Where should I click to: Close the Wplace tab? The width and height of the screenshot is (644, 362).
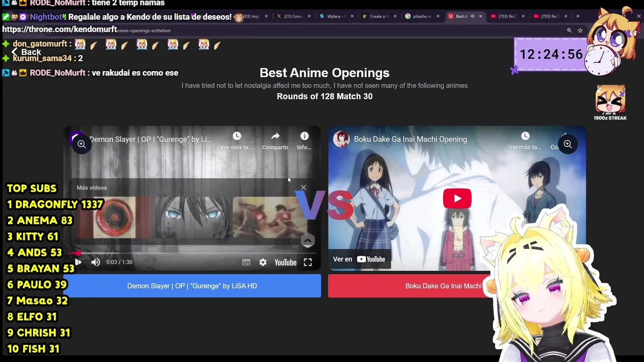point(352,16)
